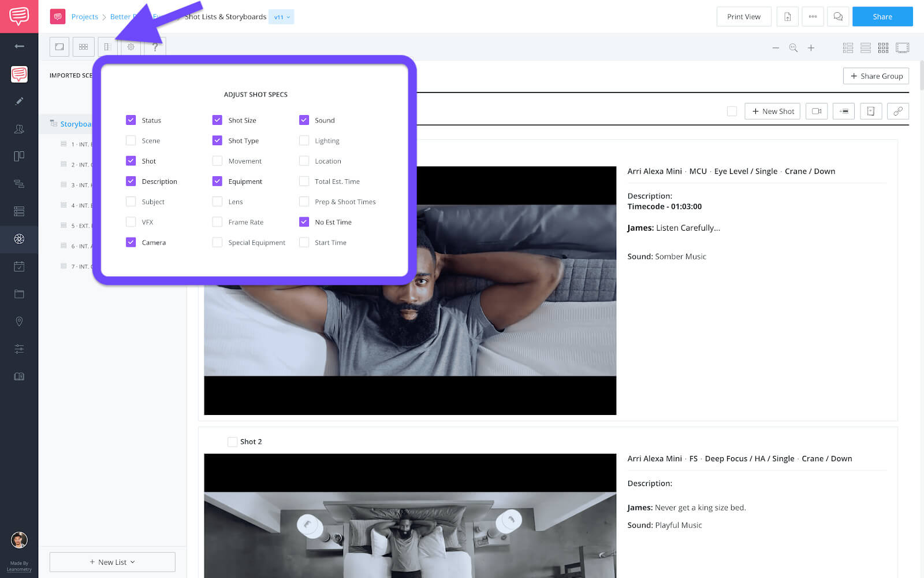This screenshot has width=924, height=578.
Task: Open the v11 version dropdown
Action: [x=282, y=17]
